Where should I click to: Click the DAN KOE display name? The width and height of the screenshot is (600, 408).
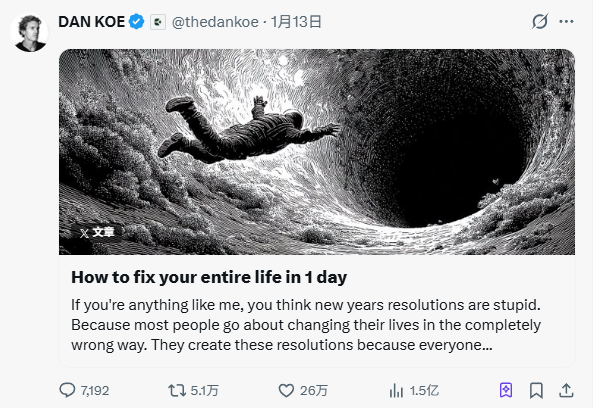coord(93,22)
